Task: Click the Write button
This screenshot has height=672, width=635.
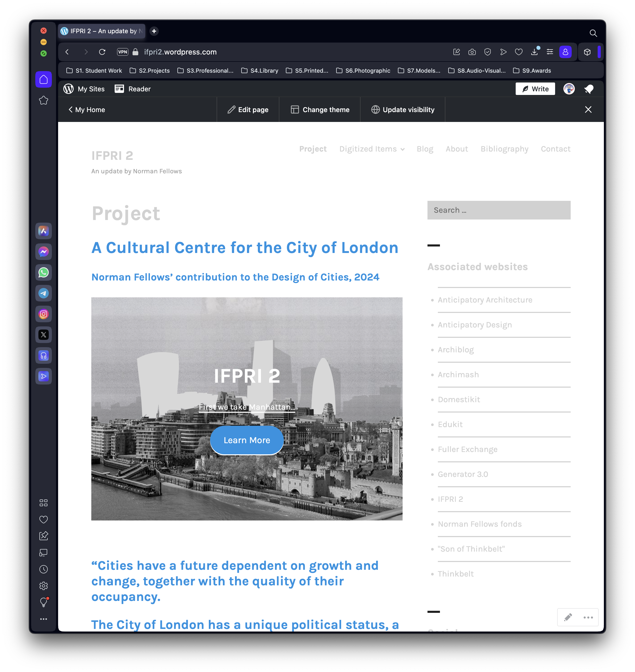Action: (535, 89)
